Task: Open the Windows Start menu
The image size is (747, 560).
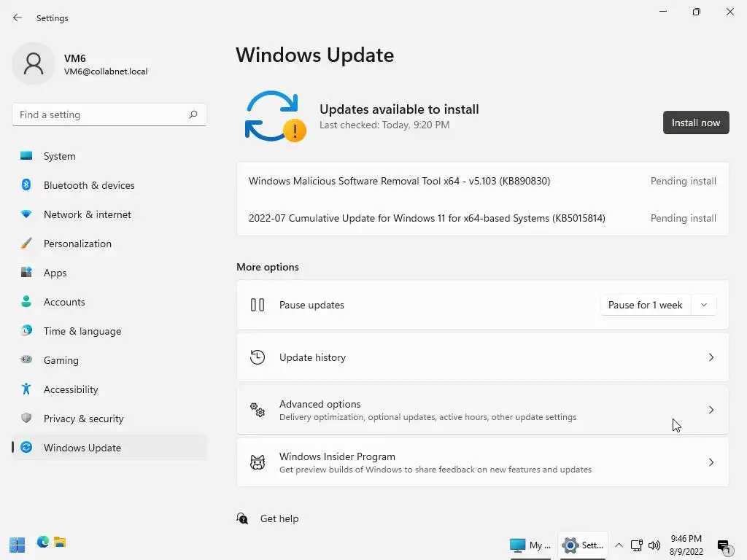Action: click(18, 544)
